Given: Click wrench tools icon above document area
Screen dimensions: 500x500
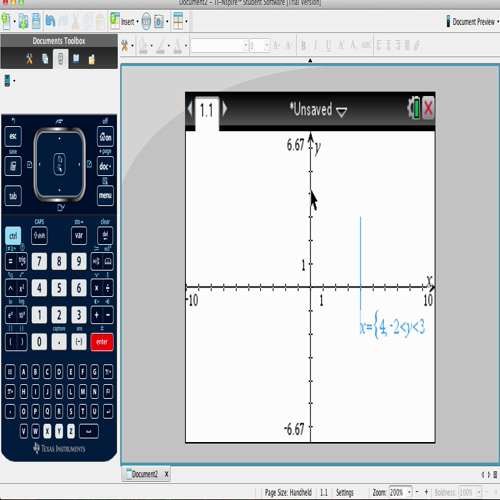Looking at the screenshot, I should (125, 45).
